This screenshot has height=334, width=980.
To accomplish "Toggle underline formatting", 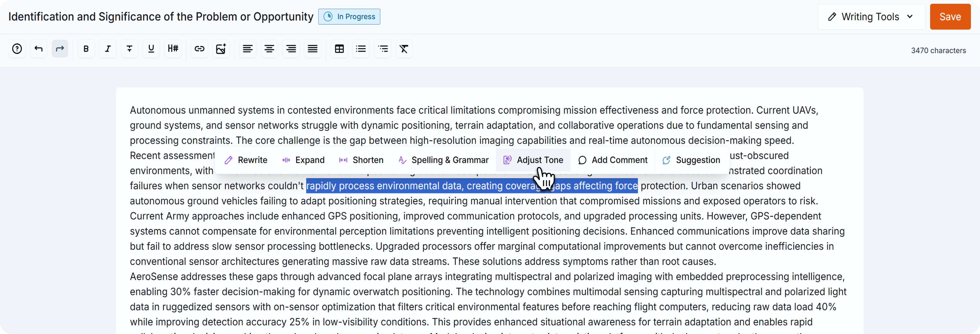I will pos(151,49).
